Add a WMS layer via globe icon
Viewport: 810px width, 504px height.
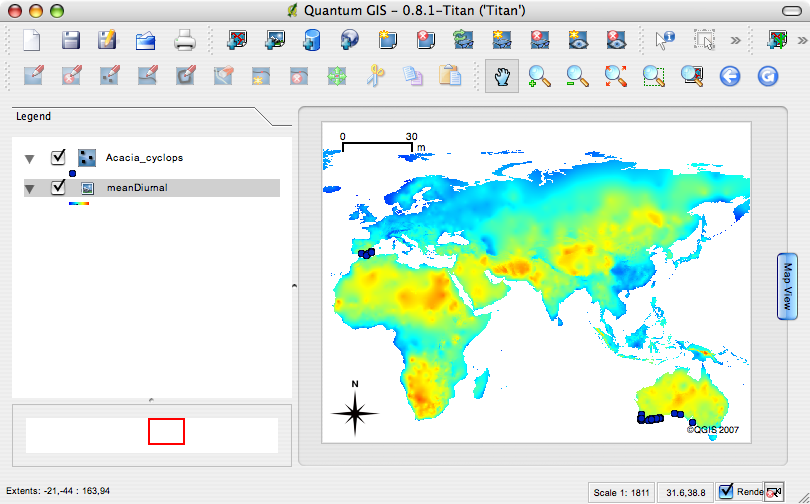point(349,40)
